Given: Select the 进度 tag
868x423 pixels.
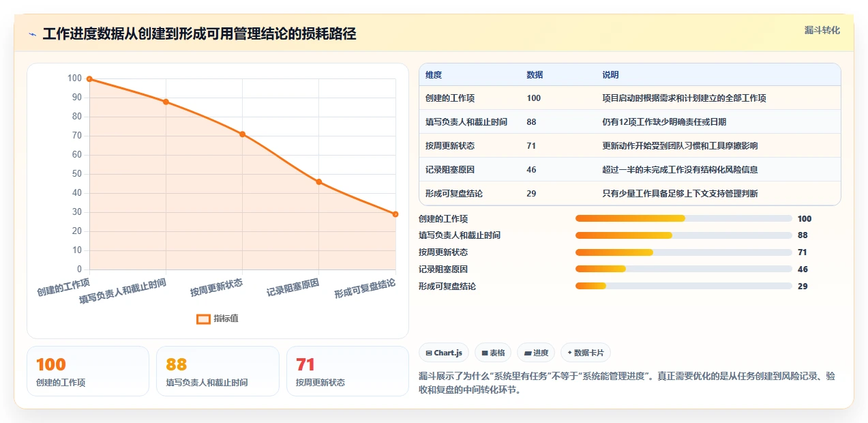Looking at the screenshot, I should click(536, 353).
